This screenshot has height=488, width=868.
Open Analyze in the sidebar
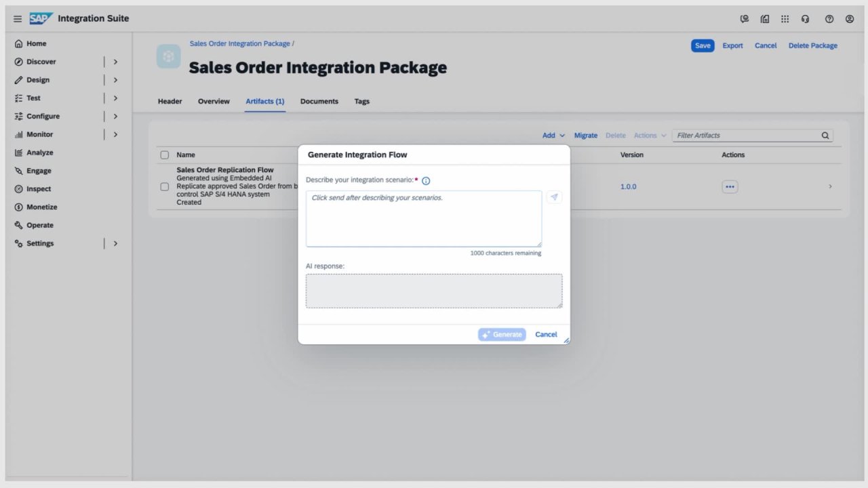[39, 152]
